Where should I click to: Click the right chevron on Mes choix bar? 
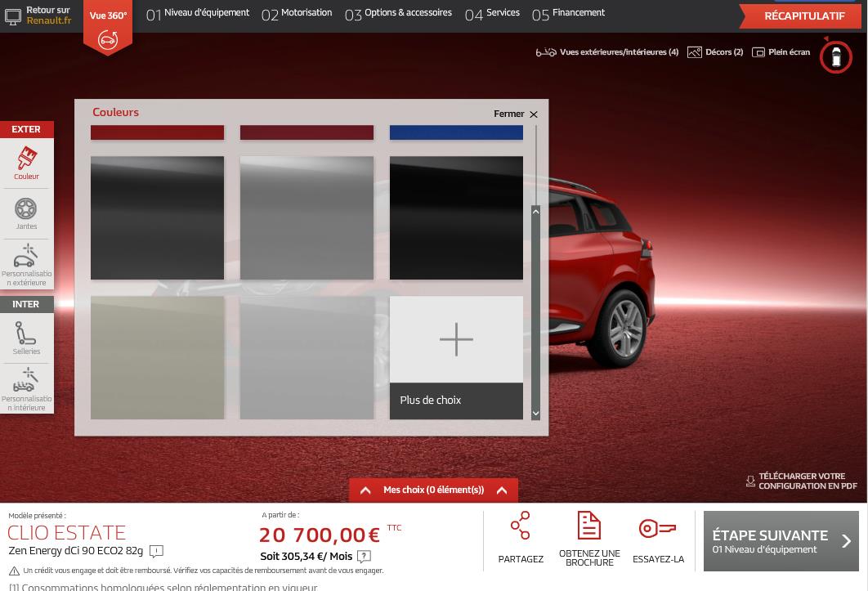pyautogui.click(x=502, y=490)
